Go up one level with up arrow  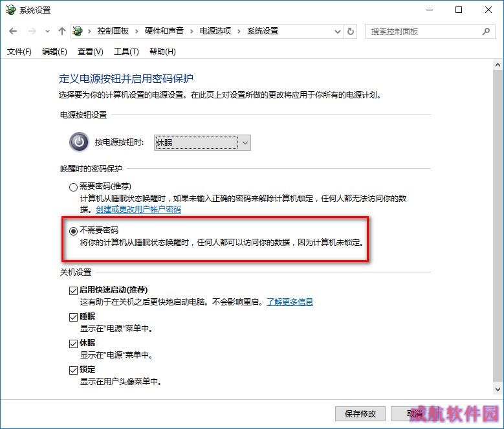coord(61,31)
